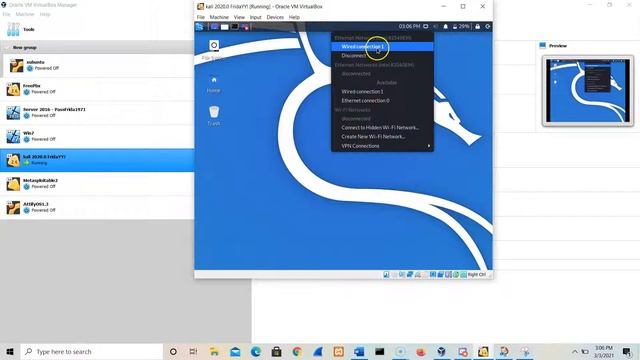Expand VPN Connections submenu
This screenshot has width=640, height=360.
[382, 146]
